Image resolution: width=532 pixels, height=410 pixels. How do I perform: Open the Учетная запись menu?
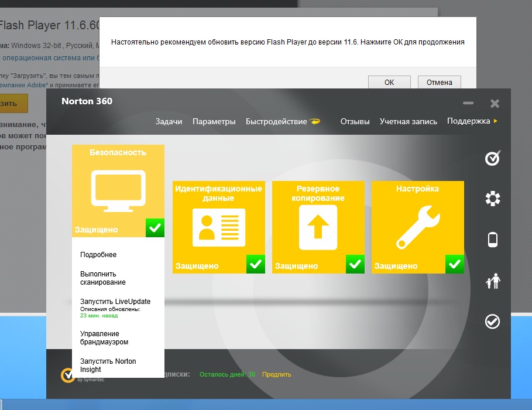tap(408, 122)
